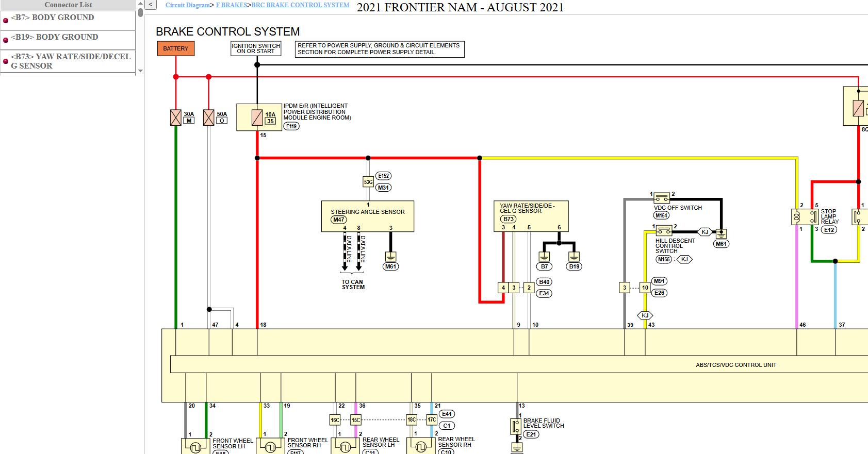
Task: Click the REAR WHEEL SENSOR RH symbol
Action: point(421,446)
